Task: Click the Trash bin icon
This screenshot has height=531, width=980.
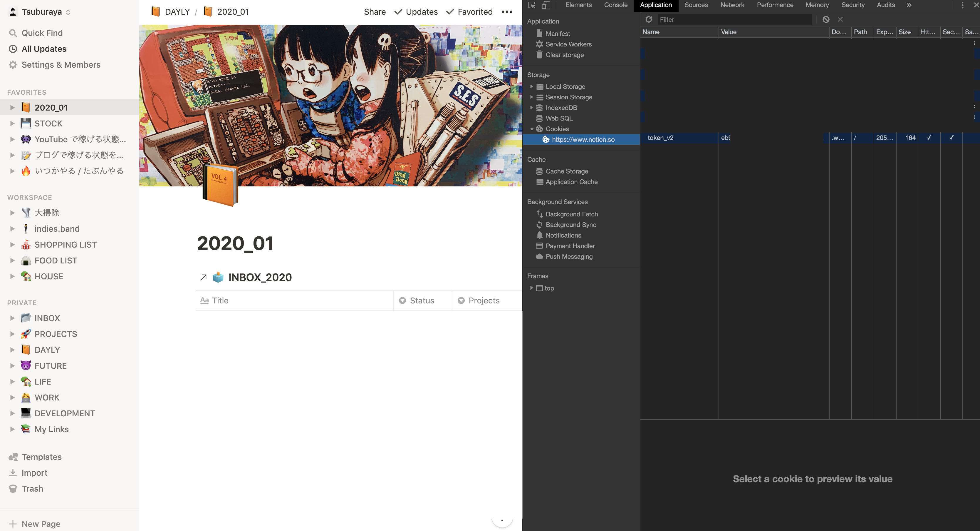Action: tap(13, 489)
